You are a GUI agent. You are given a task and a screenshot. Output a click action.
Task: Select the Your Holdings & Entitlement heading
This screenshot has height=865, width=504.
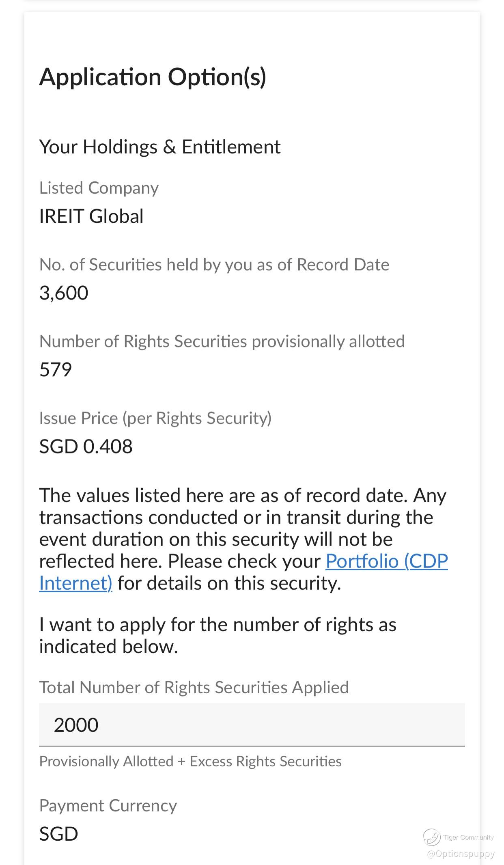(x=159, y=147)
